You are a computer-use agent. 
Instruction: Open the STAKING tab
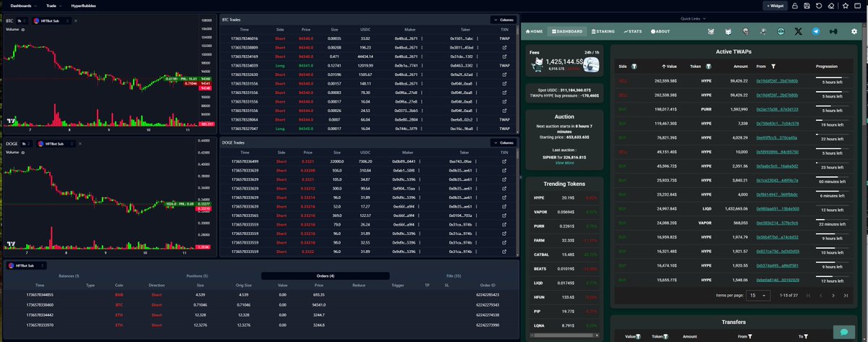point(603,32)
